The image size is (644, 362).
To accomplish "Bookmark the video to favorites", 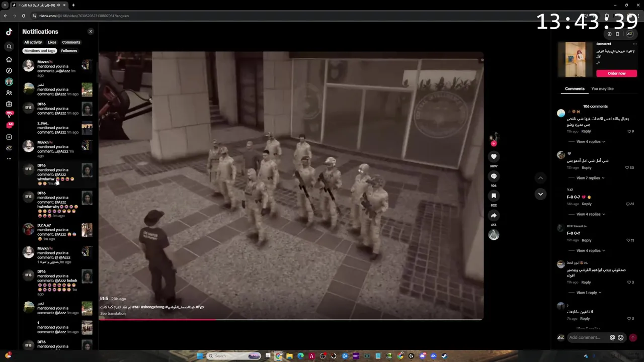I will pyautogui.click(x=494, y=196).
